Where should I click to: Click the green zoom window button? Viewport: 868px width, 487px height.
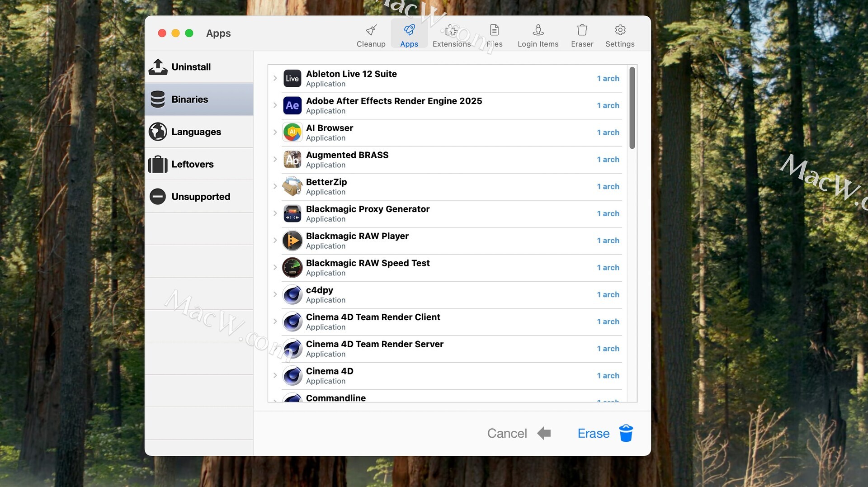pos(189,33)
